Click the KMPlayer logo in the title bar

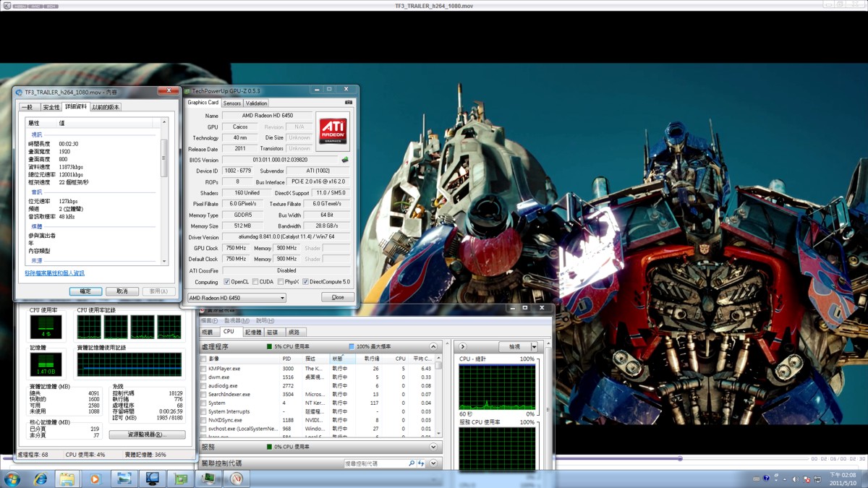tap(6, 5)
